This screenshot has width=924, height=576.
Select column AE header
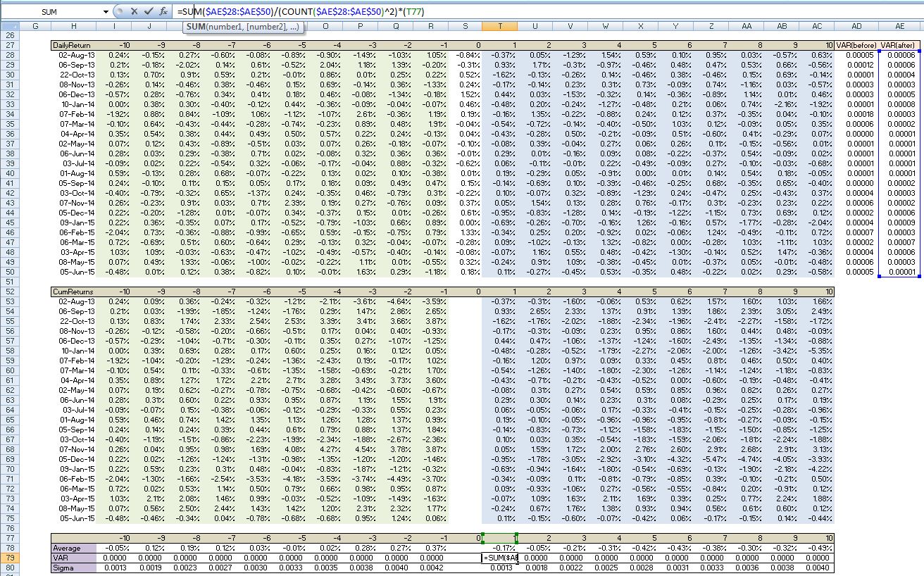[899, 27]
